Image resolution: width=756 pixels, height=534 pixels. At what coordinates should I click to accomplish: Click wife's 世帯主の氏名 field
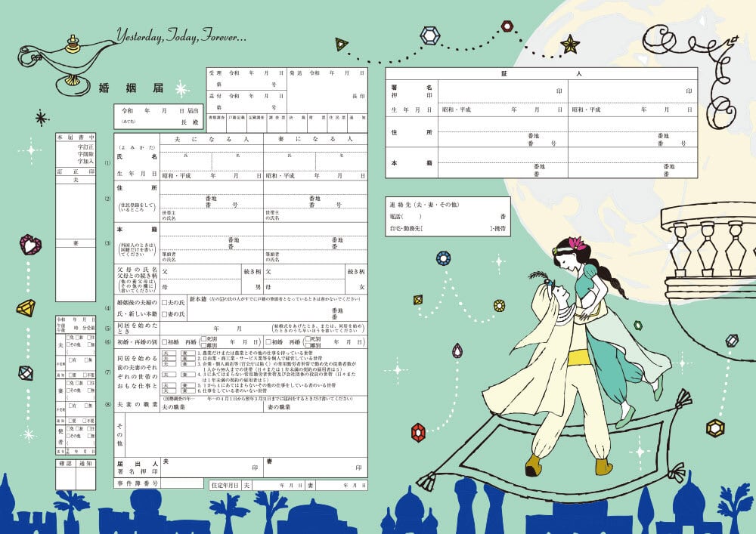[315, 215]
